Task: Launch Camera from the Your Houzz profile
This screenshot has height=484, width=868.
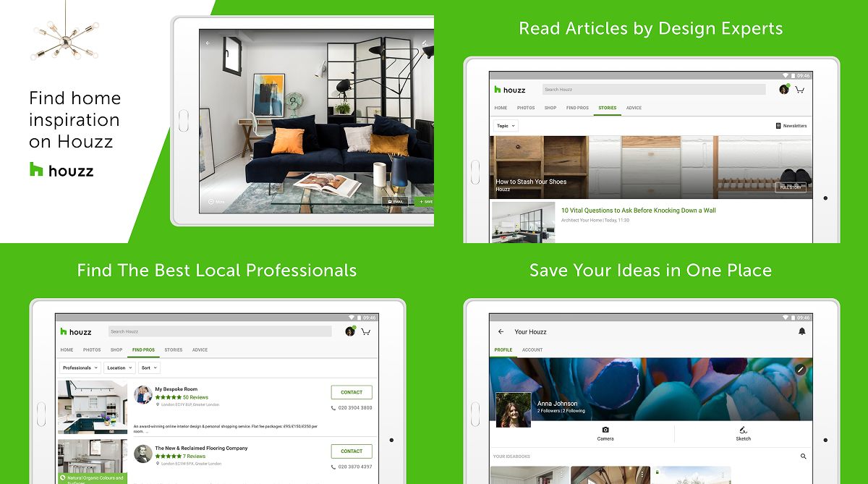Action: pos(605,434)
